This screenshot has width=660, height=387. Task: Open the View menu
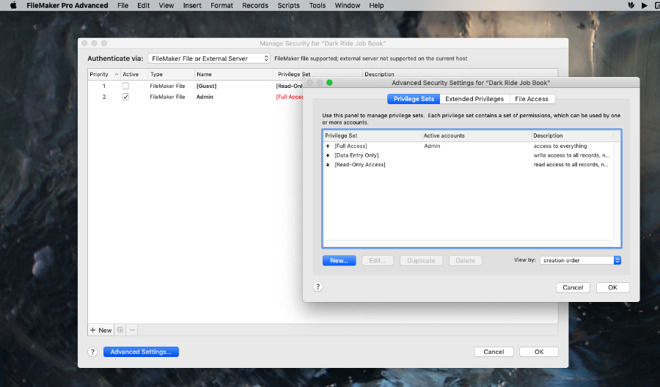(x=166, y=5)
